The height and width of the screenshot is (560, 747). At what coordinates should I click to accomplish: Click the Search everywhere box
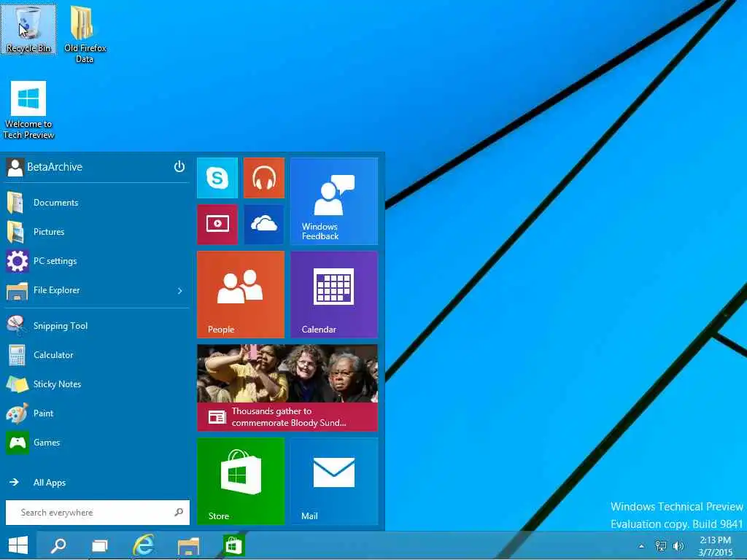(x=98, y=513)
